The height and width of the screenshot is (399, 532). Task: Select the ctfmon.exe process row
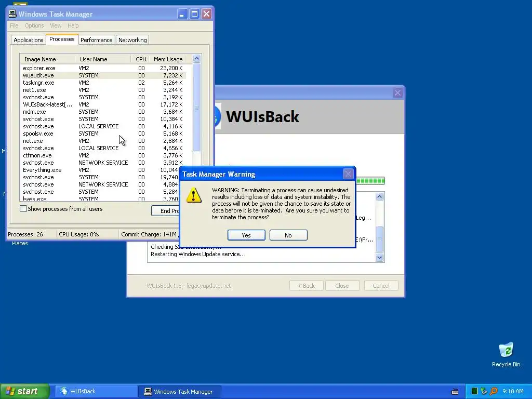coord(103,155)
